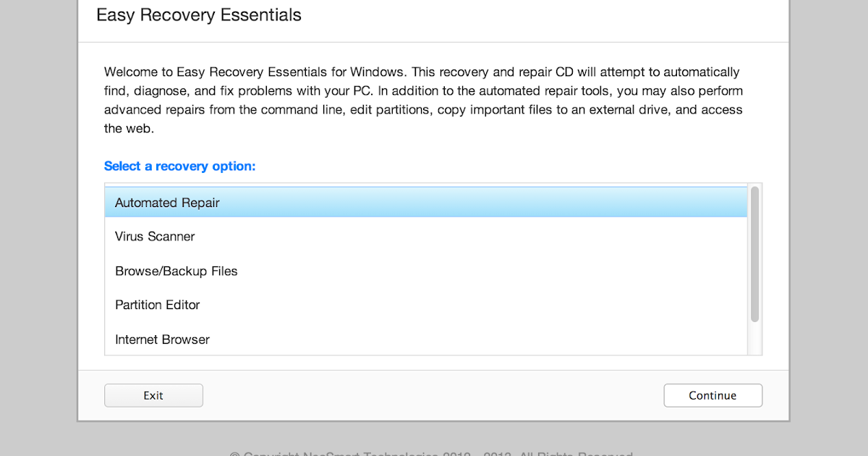This screenshot has width=868, height=456.
Task: Click the blue 'Select a recovery option' heading
Action: pos(179,166)
